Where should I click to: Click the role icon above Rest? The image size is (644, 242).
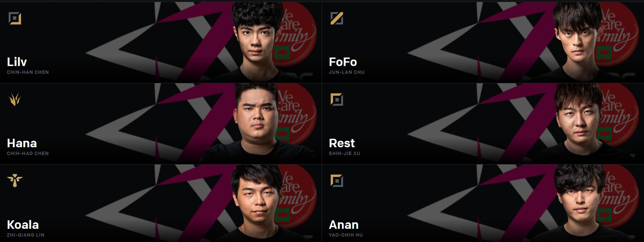tap(337, 100)
